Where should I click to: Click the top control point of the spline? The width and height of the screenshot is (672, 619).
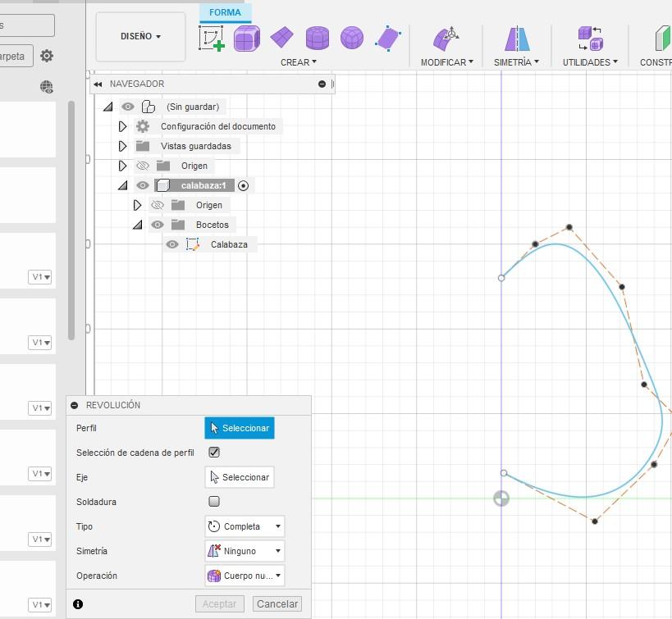[x=569, y=227]
